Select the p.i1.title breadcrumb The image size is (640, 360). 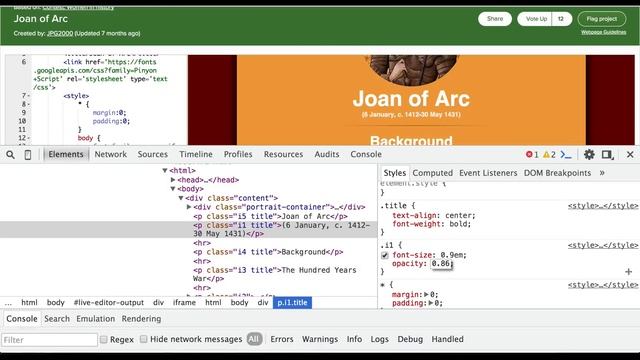[292, 302]
